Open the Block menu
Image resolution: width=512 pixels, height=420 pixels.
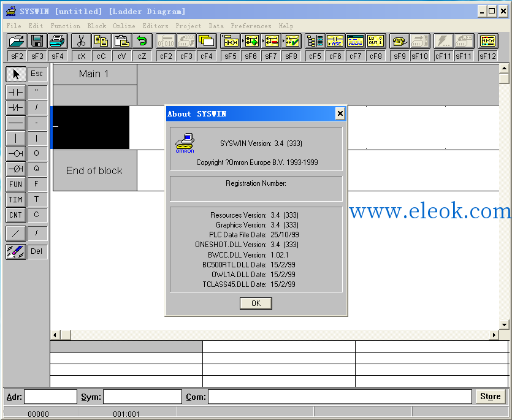(x=97, y=26)
